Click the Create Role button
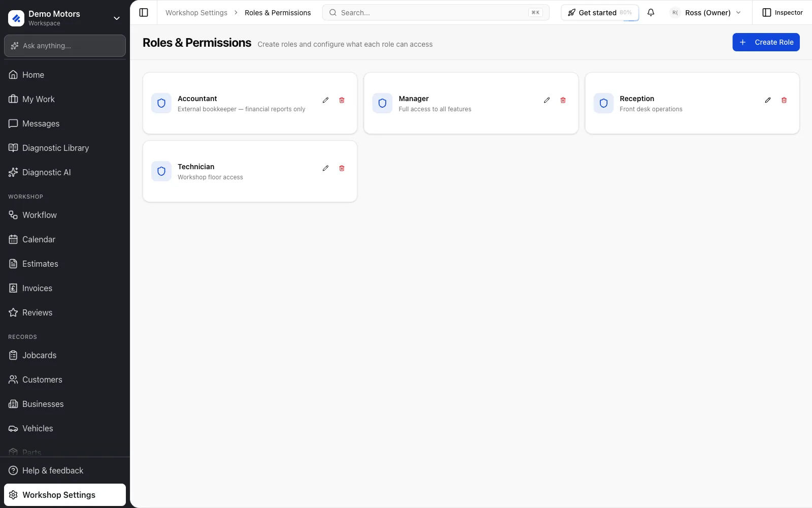This screenshot has height=508, width=812. click(x=766, y=42)
